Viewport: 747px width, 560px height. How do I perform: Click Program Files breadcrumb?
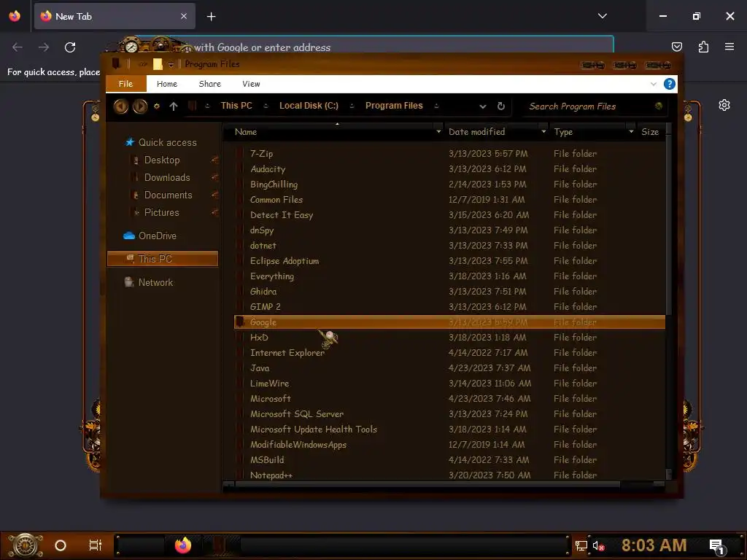pyautogui.click(x=394, y=106)
